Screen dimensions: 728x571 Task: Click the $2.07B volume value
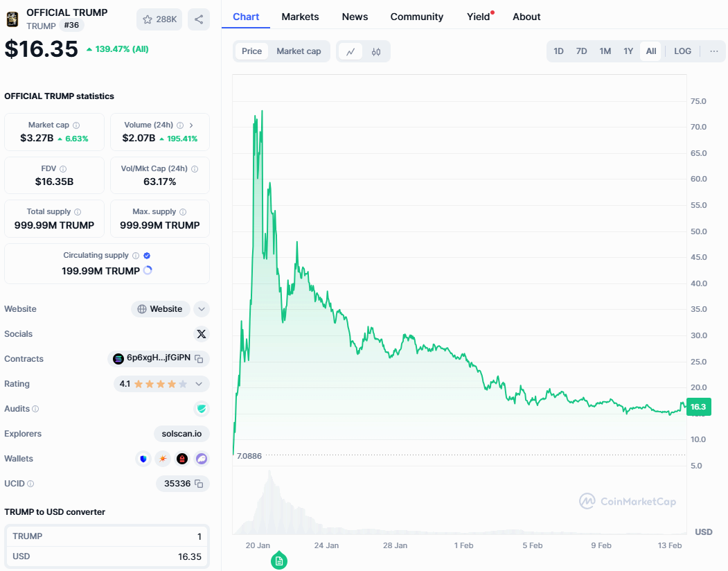[139, 138]
